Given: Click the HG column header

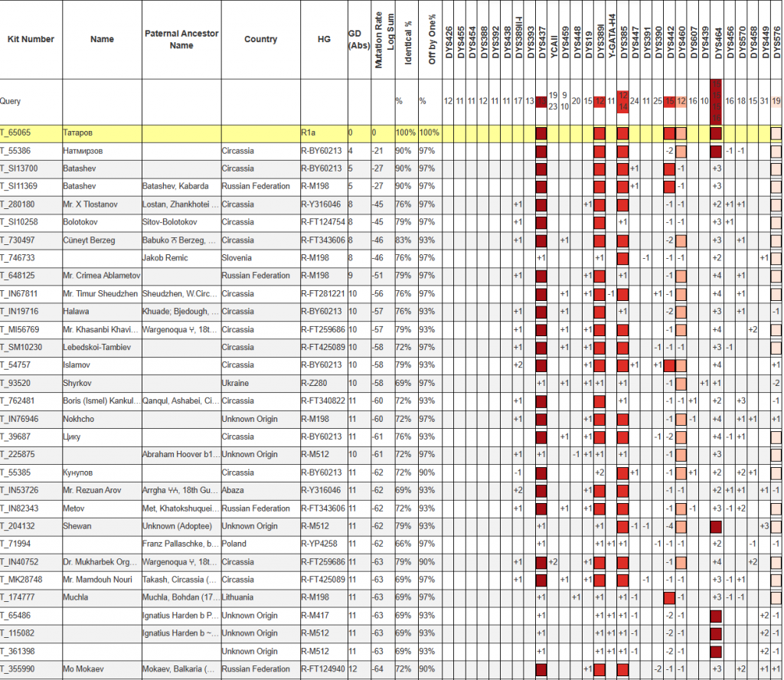Looking at the screenshot, I should tap(323, 39).
